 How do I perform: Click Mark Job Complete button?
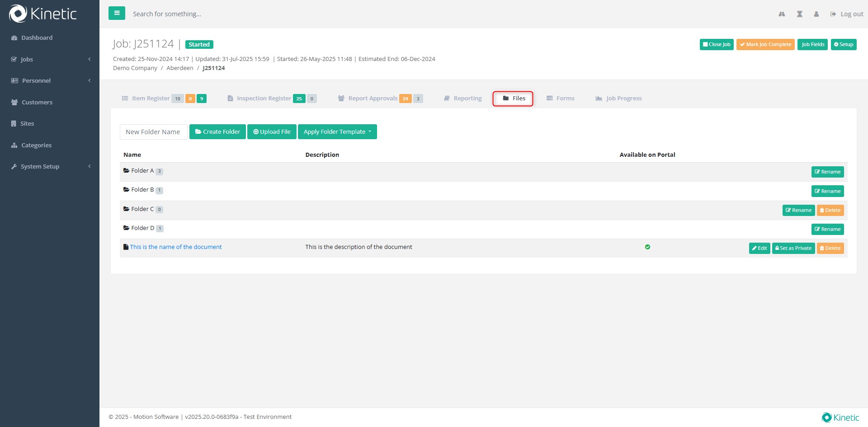[765, 44]
